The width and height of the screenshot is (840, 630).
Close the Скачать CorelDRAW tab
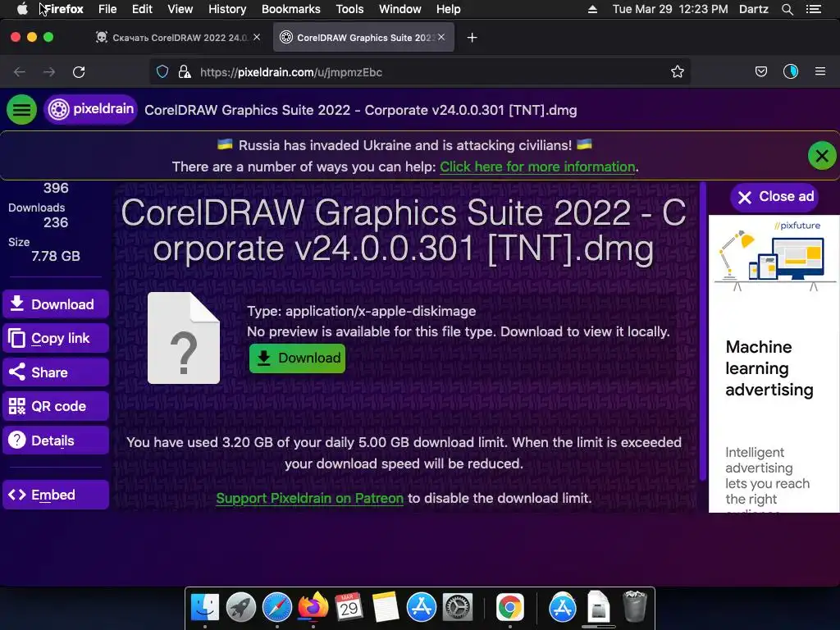coord(257,37)
